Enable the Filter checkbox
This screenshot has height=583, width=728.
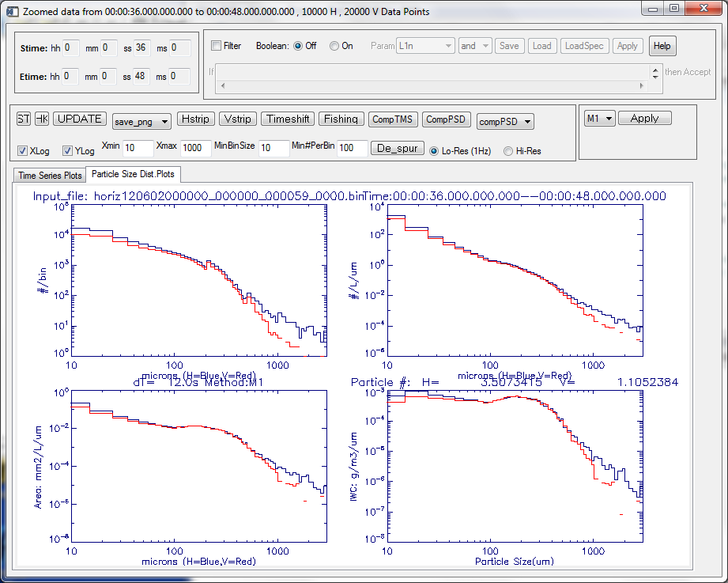point(217,46)
